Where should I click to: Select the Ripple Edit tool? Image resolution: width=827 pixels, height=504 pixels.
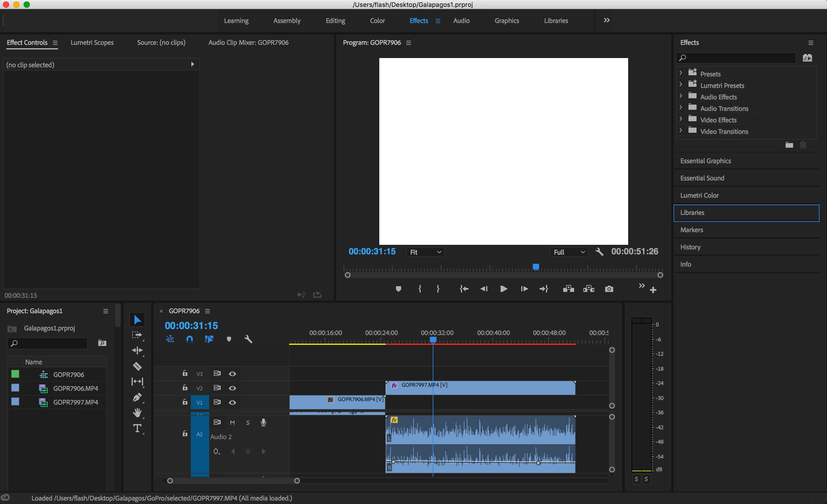click(x=137, y=350)
